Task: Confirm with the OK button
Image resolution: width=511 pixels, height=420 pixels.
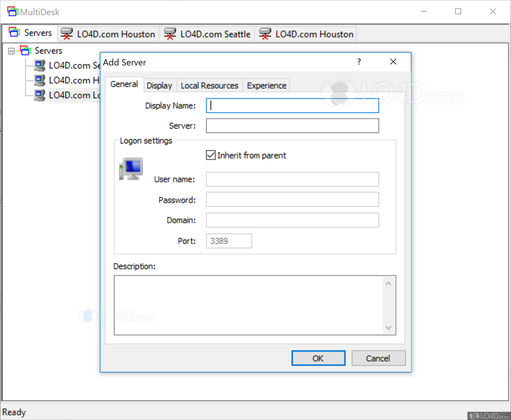Action: 318,358
